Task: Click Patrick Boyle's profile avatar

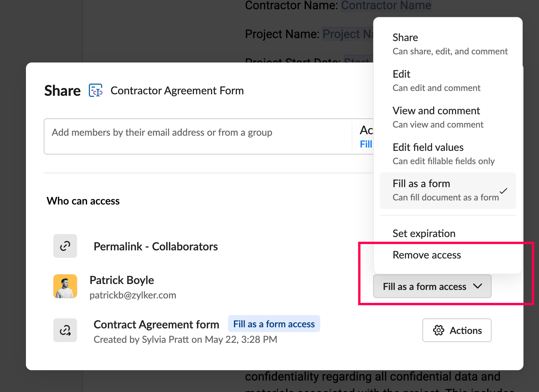Action: (x=65, y=286)
